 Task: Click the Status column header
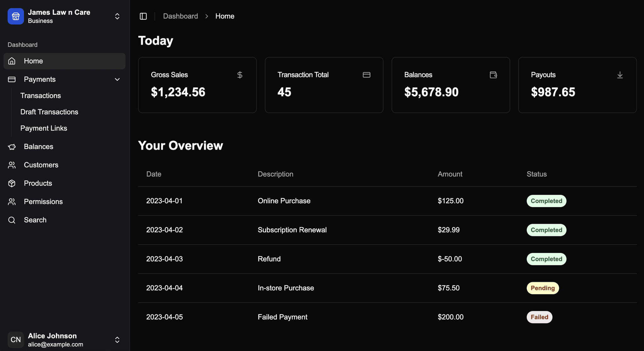537,174
